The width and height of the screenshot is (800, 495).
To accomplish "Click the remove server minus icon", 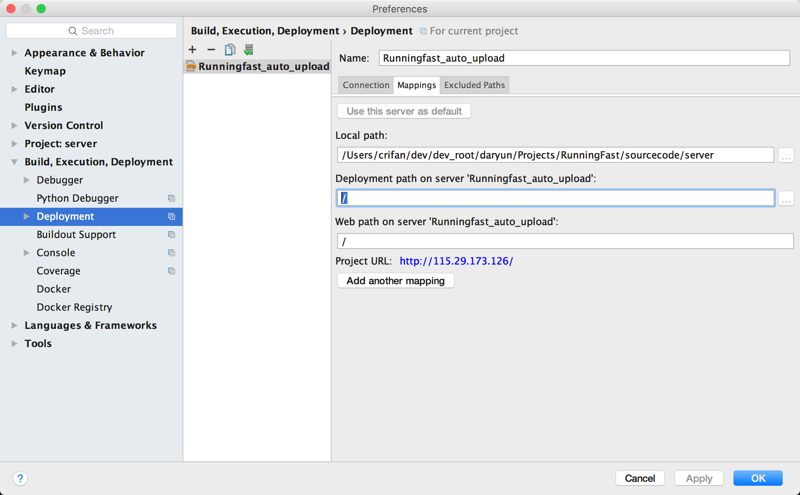I will coord(211,50).
